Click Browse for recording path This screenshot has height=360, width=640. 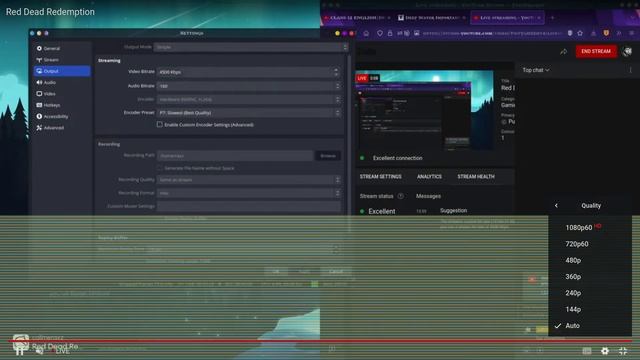click(328, 156)
